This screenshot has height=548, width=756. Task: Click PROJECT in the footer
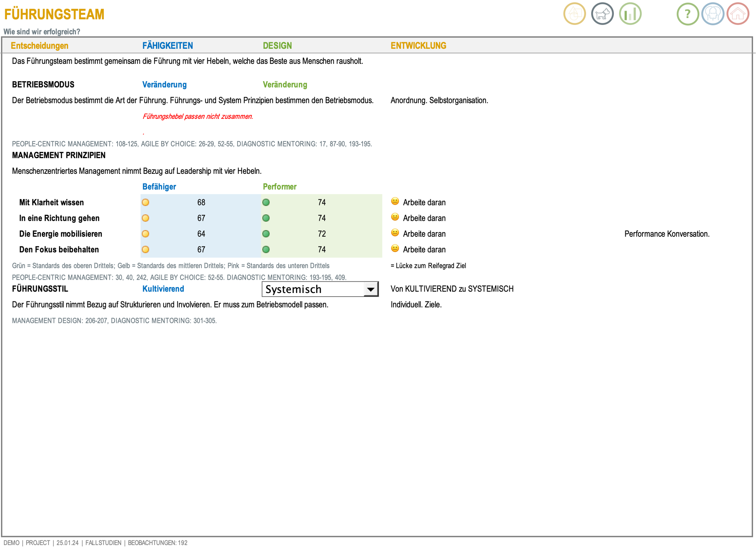coord(38,543)
